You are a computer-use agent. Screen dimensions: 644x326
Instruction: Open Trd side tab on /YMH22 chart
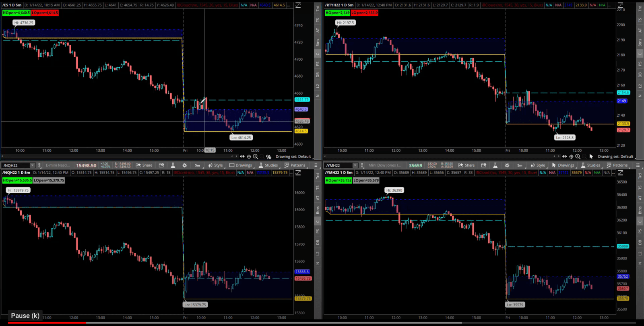640,175
